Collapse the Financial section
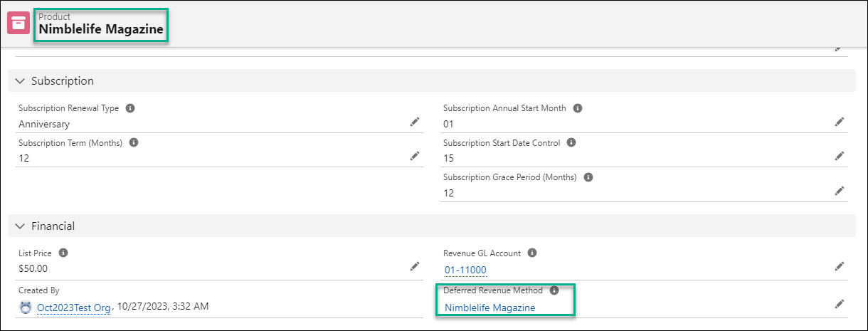This screenshot has width=868, height=331. click(x=20, y=226)
